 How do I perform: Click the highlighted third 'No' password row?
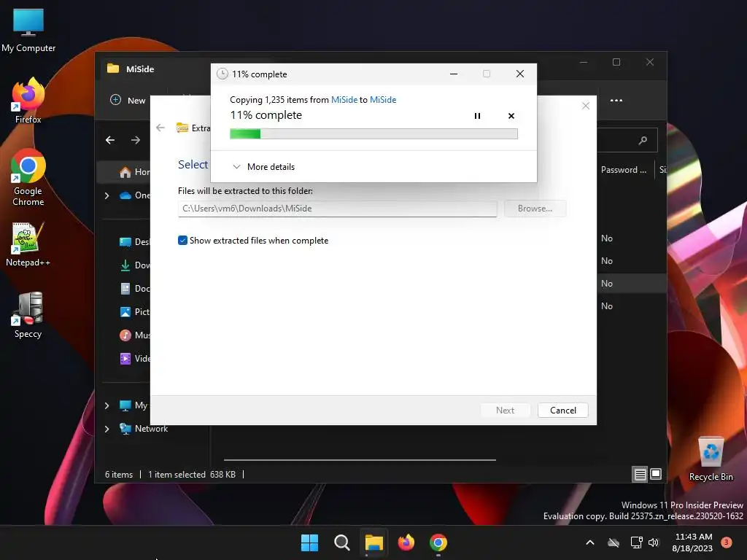[x=606, y=284]
